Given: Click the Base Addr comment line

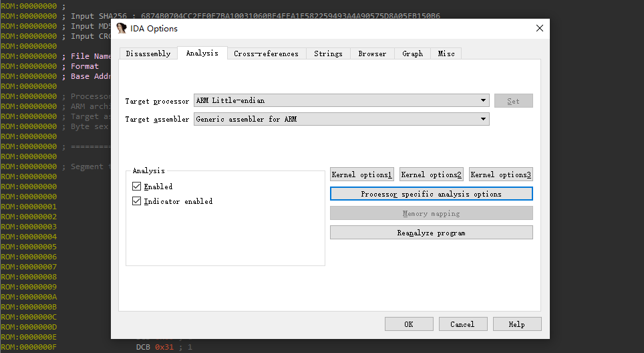Looking at the screenshot, I should 87,76.
